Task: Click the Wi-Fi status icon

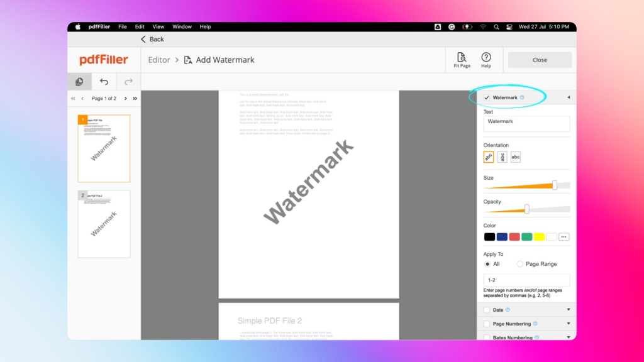Action: pos(483,26)
